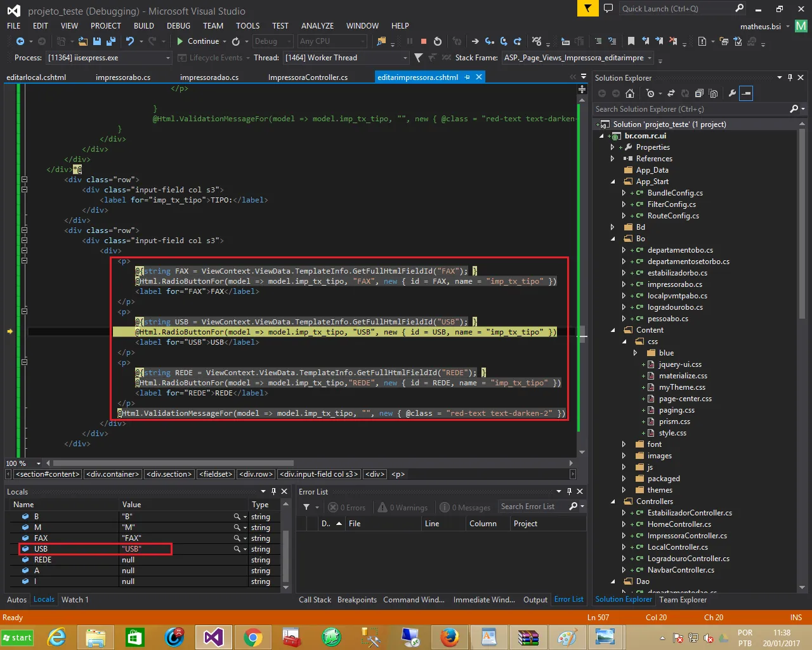Open the DEBUG menu
Image resolution: width=812 pixels, height=650 pixels.
(x=178, y=26)
